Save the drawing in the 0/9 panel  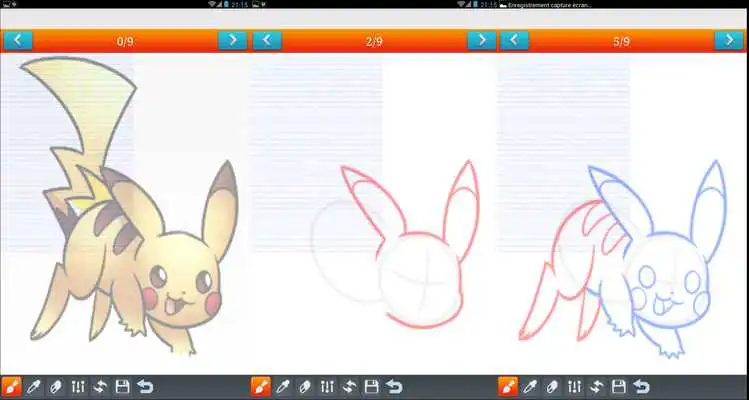(x=122, y=387)
